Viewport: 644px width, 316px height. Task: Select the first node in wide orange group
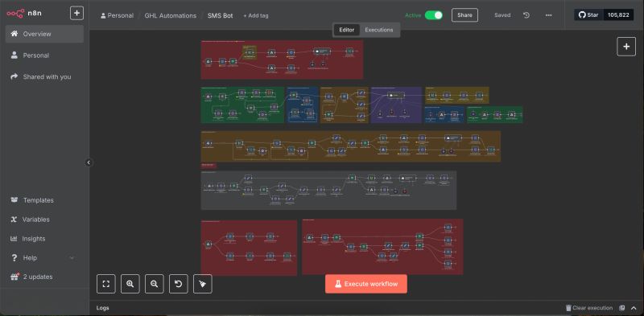coord(208,143)
